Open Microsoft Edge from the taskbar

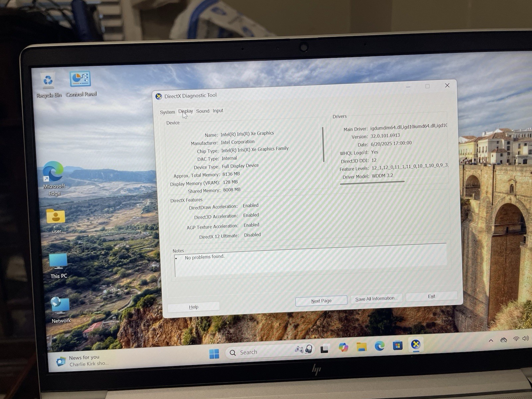379,346
